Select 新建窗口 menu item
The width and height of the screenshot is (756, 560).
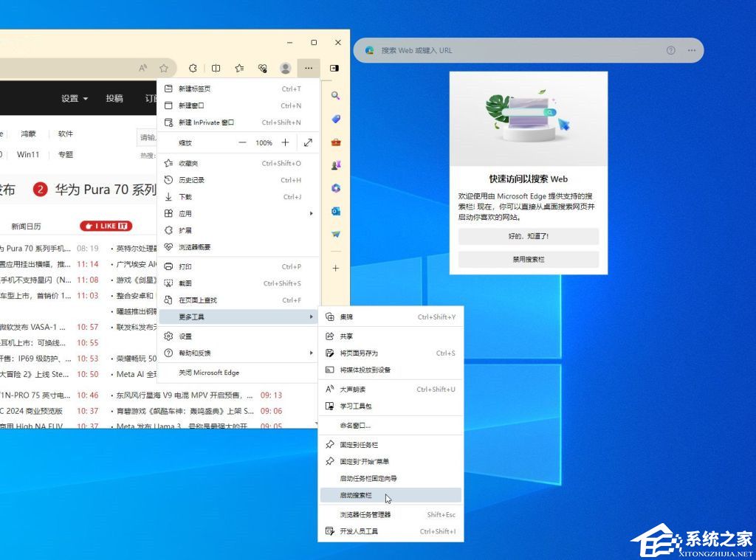(x=238, y=106)
